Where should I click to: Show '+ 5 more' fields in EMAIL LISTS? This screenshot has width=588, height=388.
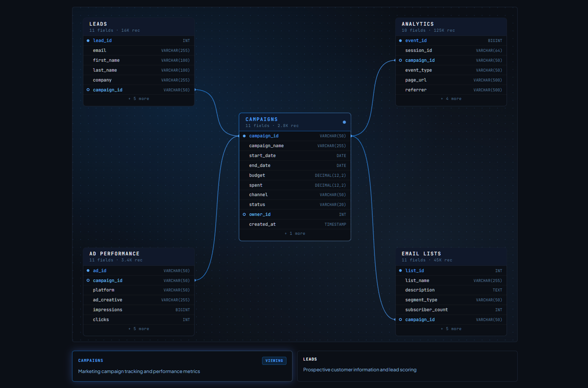point(451,329)
